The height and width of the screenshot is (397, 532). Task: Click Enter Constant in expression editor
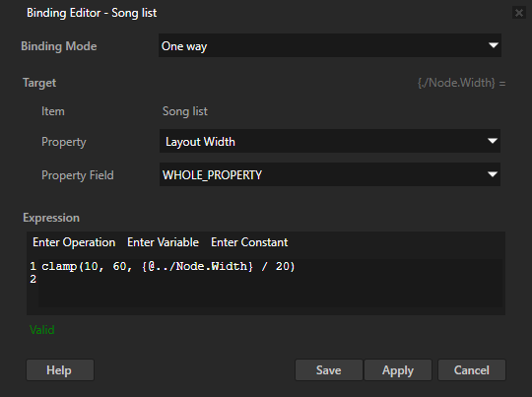(249, 242)
